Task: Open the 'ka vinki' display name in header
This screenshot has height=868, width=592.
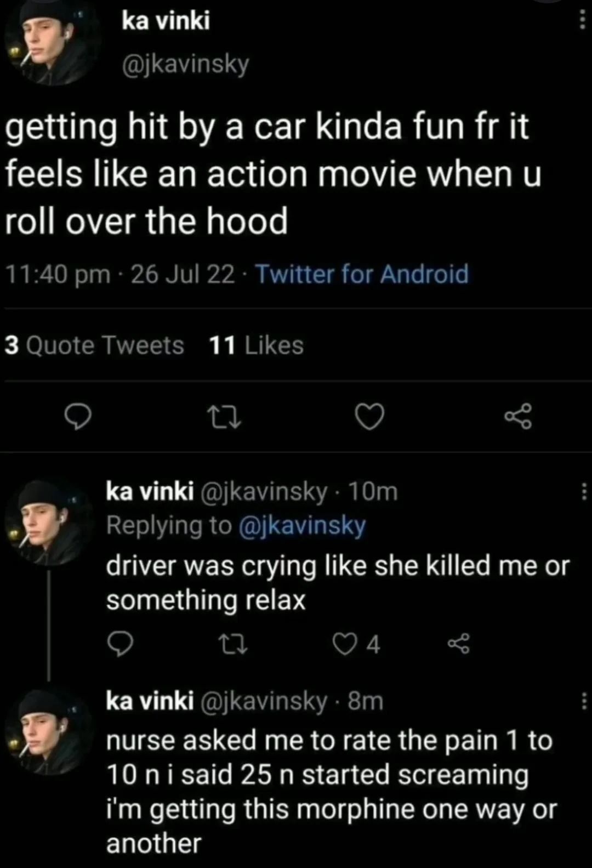Action: pos(165,21)
